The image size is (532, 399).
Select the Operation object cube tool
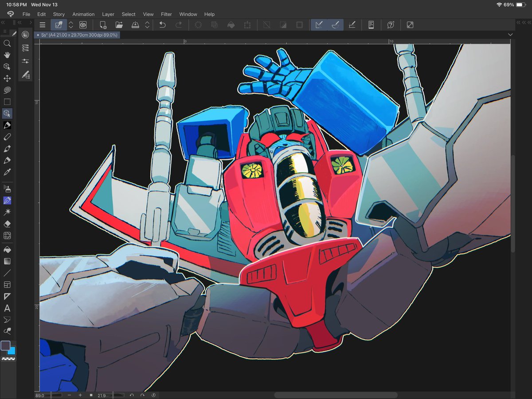(7, 67)
